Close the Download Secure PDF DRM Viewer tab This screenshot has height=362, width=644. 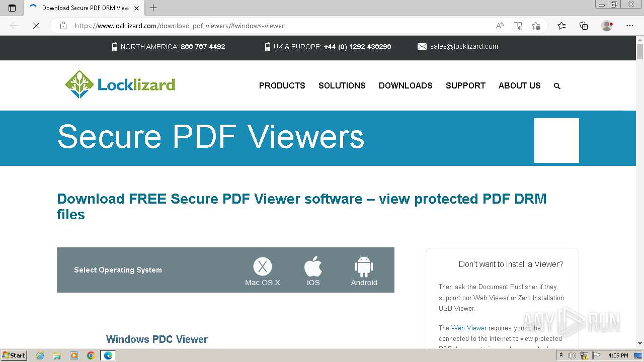point(136,8)
